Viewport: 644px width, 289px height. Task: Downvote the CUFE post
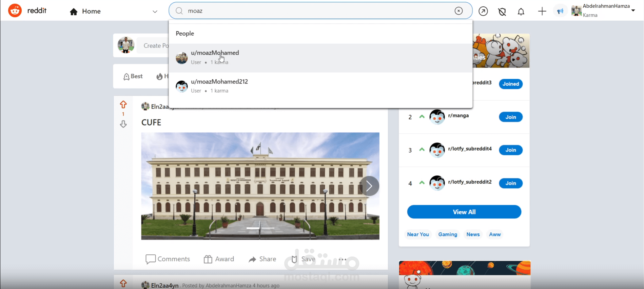pos(123,124)
